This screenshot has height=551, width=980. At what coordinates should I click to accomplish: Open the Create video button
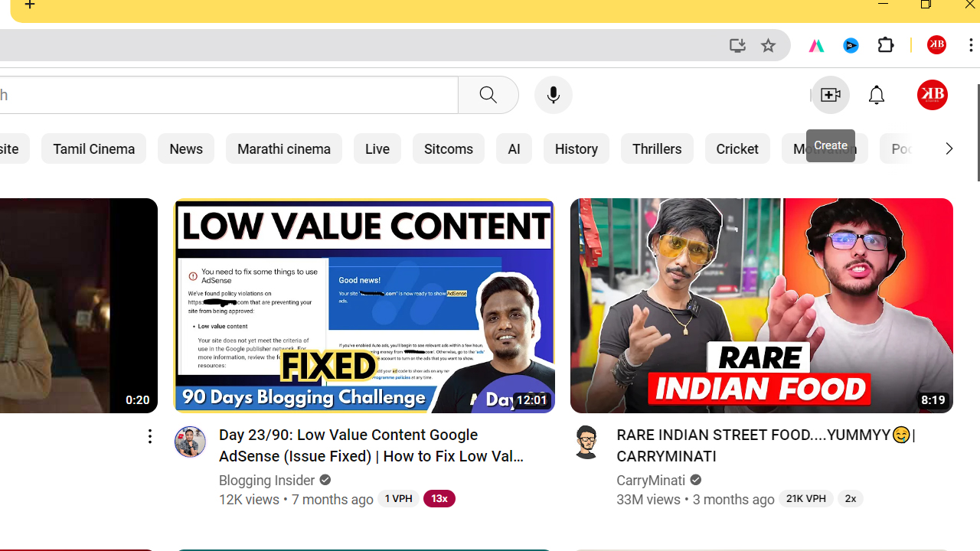click(830, 95)
